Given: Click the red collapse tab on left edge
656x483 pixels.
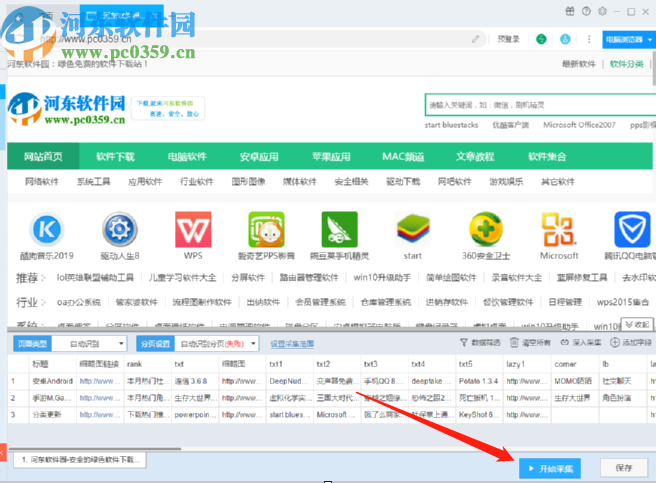Looking at the screenshot, I should [x=3, y=452].
